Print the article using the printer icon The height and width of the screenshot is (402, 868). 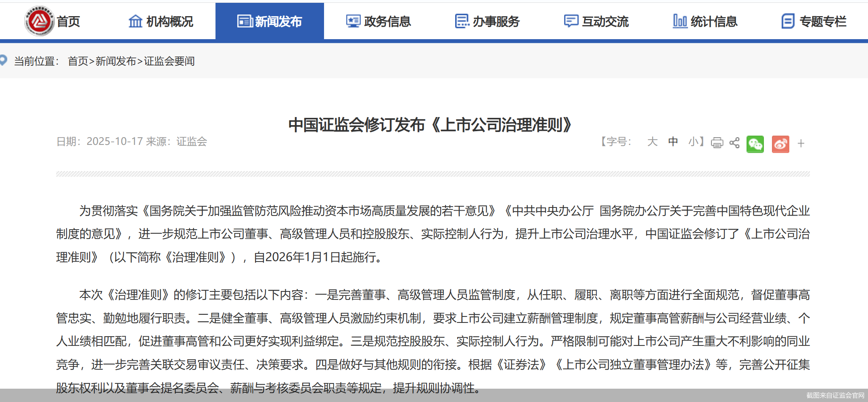[x=716, y=143]
